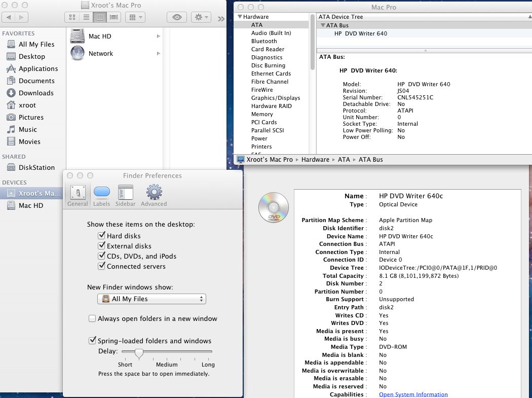Open System Information link

pos(413,394)
